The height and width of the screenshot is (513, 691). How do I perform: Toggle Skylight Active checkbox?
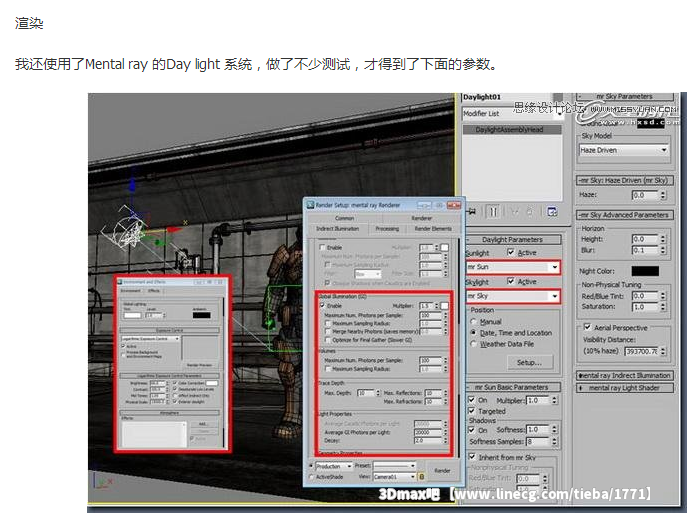511,281
